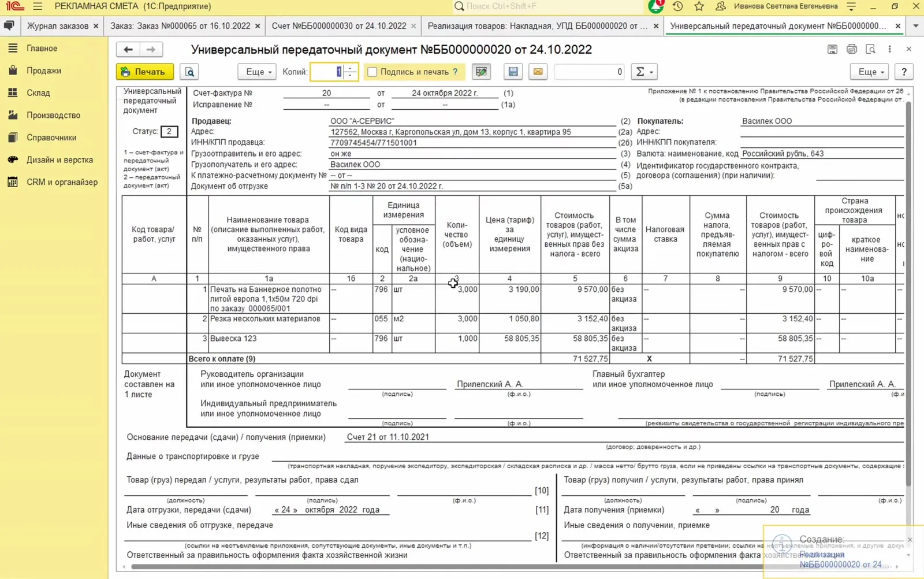This screenshot has width=924, height=579.
Task: Open favorites star icon
Action: pyautogui.click(x=699, y=6)
